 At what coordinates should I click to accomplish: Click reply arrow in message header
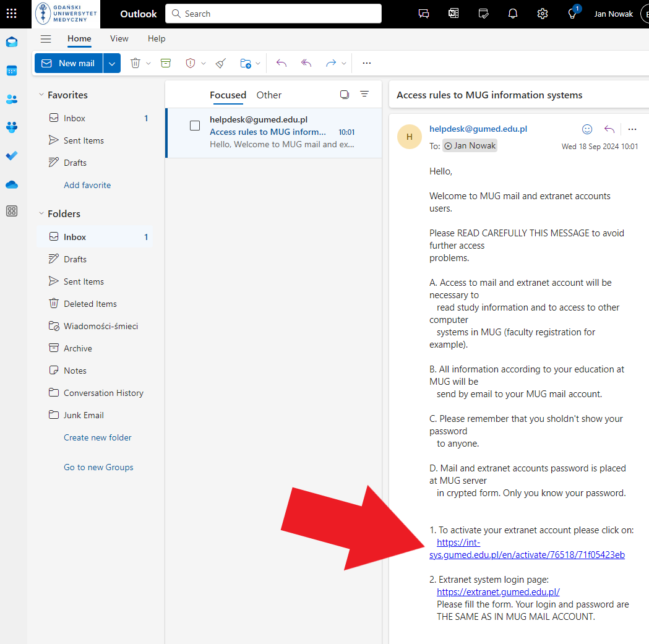coord(609,129)
